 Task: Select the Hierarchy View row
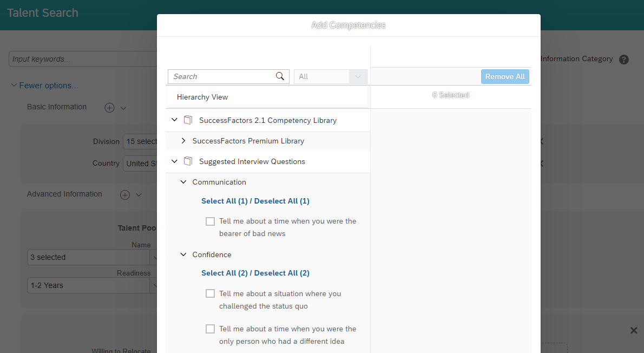pos(267,97)
